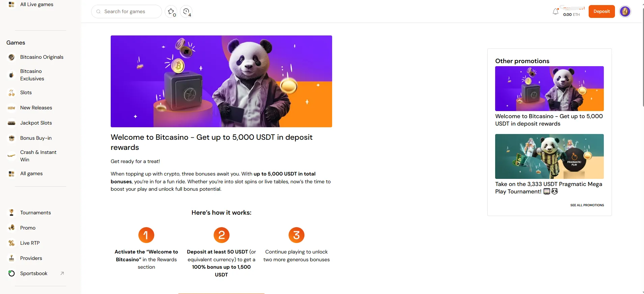
Task: Open the user profile avatar
Action: 625,11
